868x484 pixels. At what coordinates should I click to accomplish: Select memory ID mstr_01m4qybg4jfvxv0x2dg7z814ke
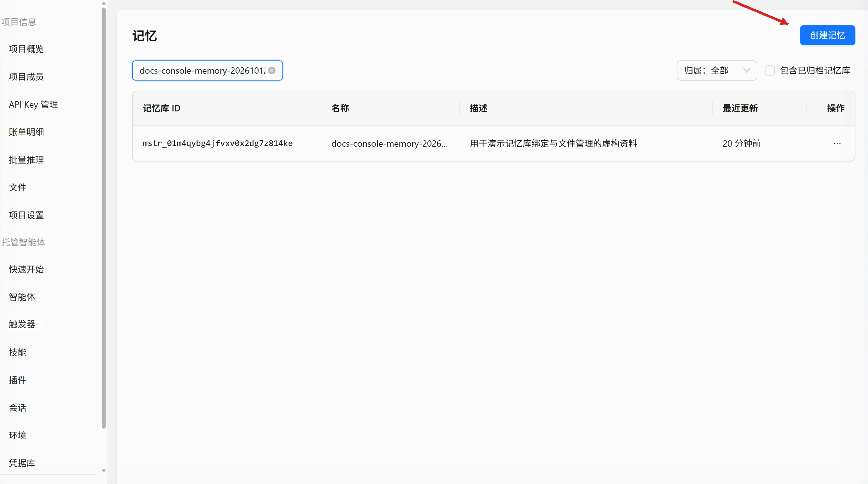coord(218,144)
